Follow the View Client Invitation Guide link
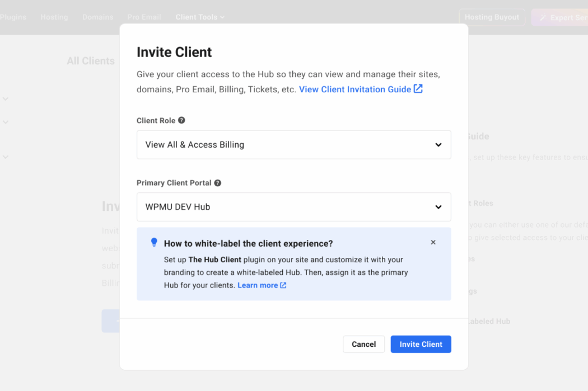This screenshot has width=588, height=391. click(x=354, y=89)
